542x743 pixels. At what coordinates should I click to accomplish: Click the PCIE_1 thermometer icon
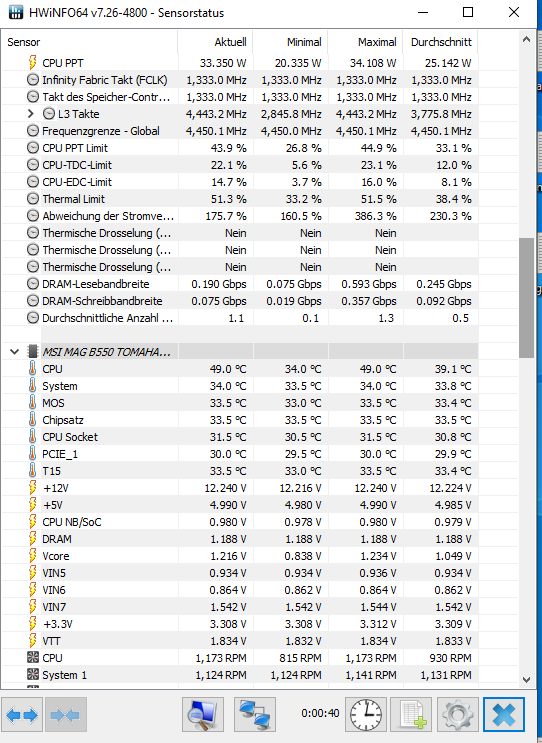(x=32, y=454)
